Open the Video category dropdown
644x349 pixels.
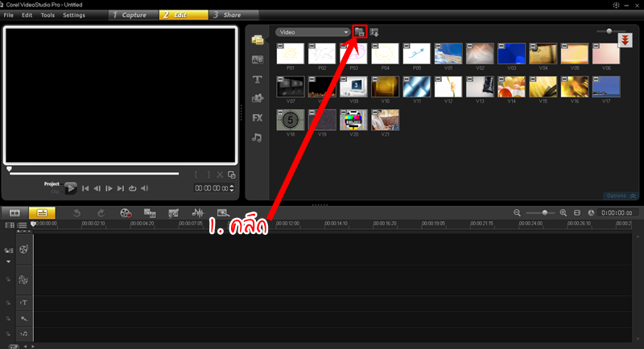[312, 32]
